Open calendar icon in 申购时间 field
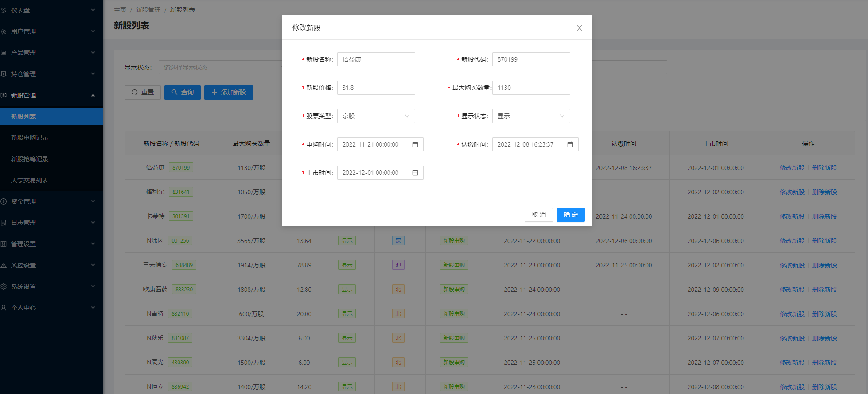The width and height of the screenshot is (868, 394). point(415,144)
